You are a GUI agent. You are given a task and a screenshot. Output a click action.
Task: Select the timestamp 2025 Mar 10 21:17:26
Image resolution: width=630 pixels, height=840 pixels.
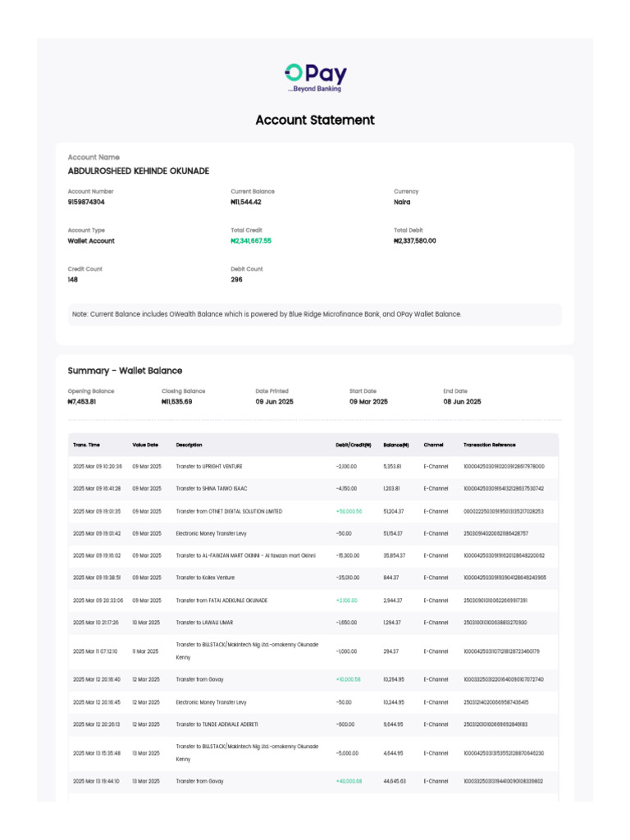pos(96,623)
